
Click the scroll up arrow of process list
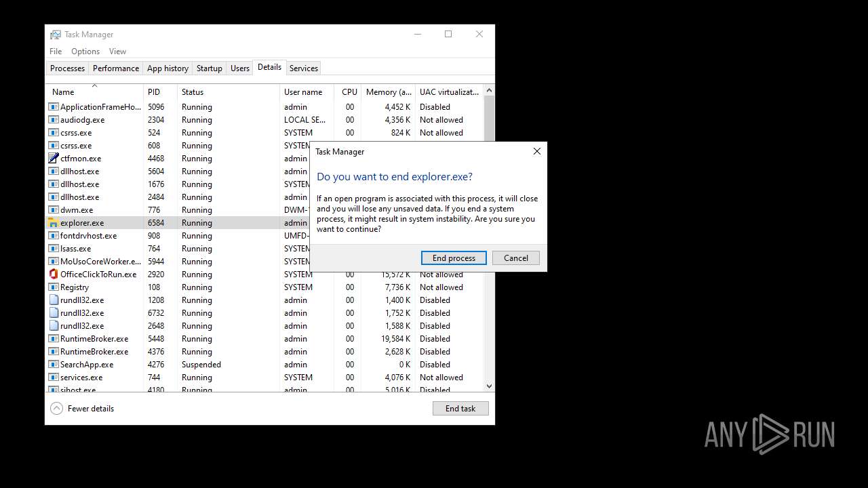(489, 90)
